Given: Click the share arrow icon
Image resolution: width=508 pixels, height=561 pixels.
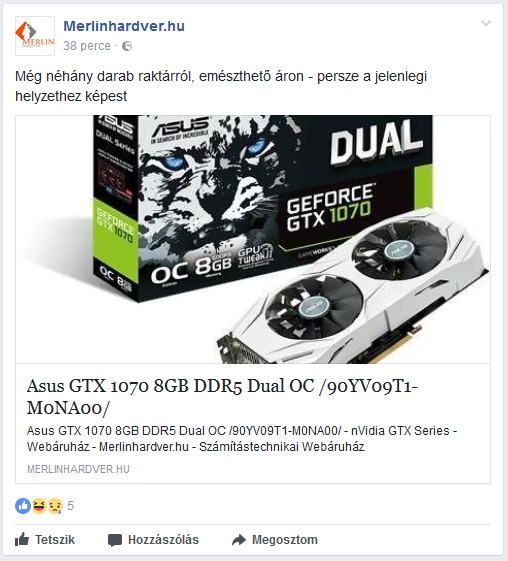Looking at the screenshot, I should 239,540.
